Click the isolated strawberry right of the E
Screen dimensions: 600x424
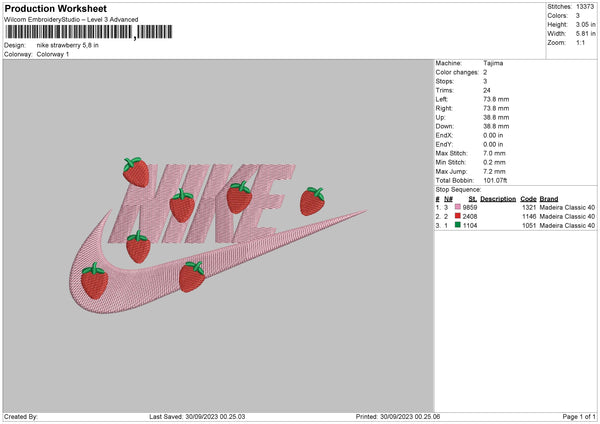(312, 201)
